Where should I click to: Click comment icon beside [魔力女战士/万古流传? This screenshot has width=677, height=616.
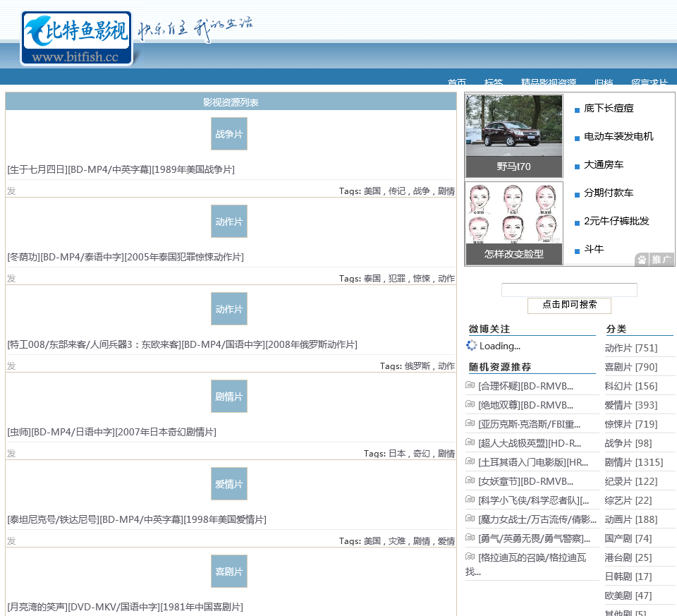tap(470, 518)
